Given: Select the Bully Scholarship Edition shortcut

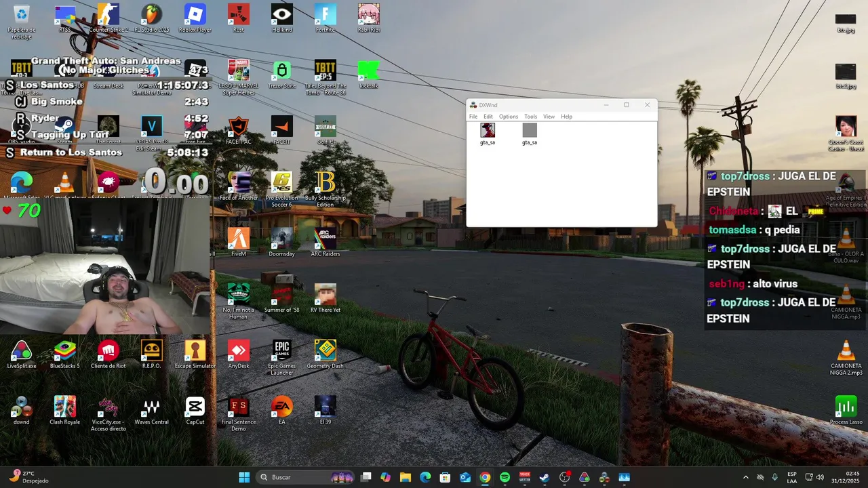Looking at the screenshot, I should [x=325, y=190].
